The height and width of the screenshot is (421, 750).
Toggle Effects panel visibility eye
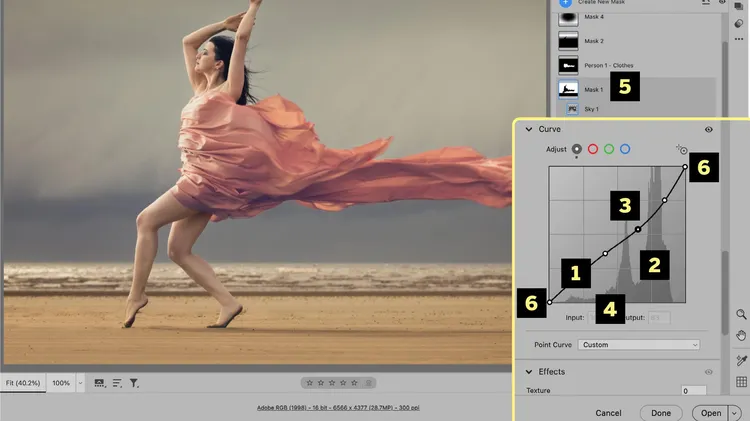(708, 372)
